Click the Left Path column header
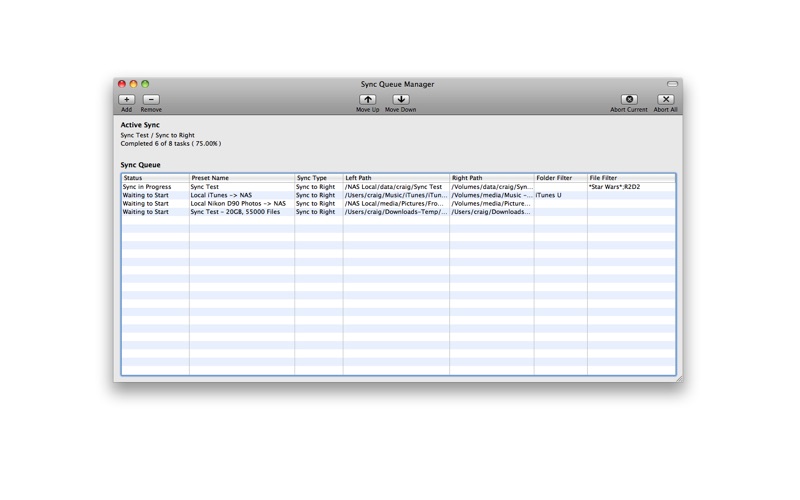 coord(396,178)
